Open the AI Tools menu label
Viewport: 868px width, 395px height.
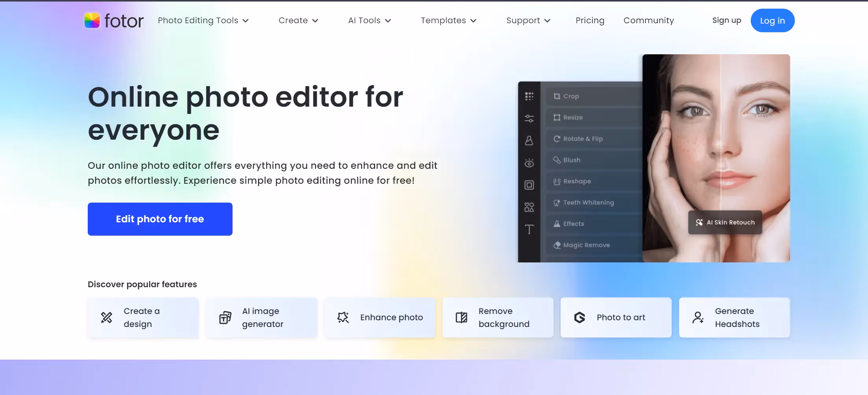point(364,20)
